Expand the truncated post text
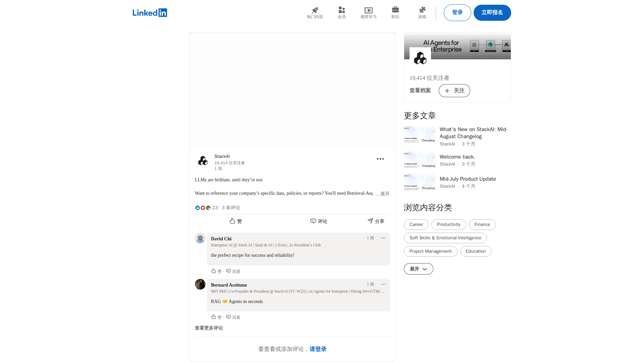Image resolution: width=644 pixels, height=362 pixels. click(x=383, y=194)
